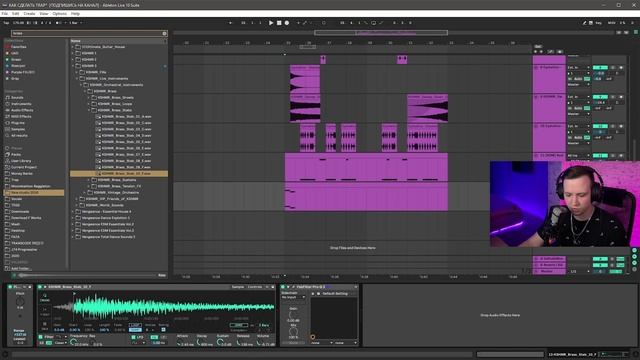Toggle the computer MIDI keyboard icon
The image size is (640, 360).
pyautogui.click(x=591, y=23)
